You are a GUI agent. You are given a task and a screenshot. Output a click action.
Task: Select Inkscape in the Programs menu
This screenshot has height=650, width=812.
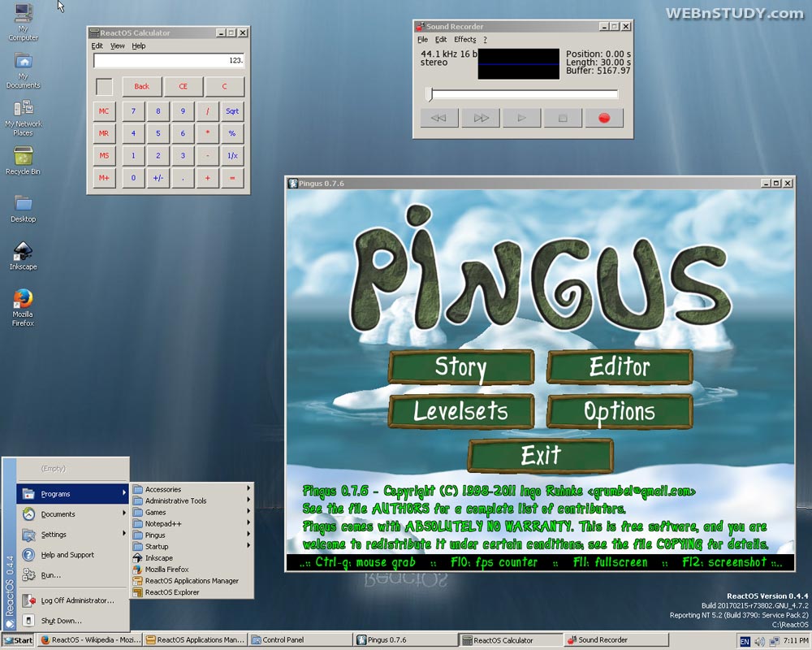click(192, 557)
